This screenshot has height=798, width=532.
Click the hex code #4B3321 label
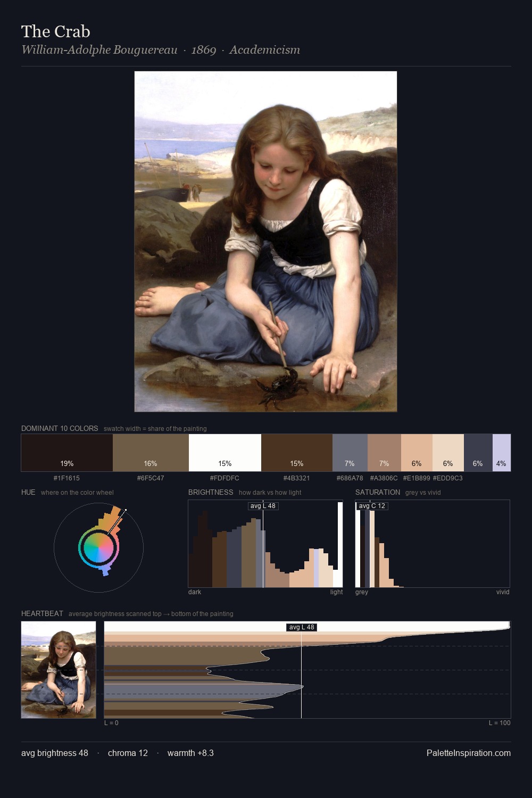(x=296, y=478)
